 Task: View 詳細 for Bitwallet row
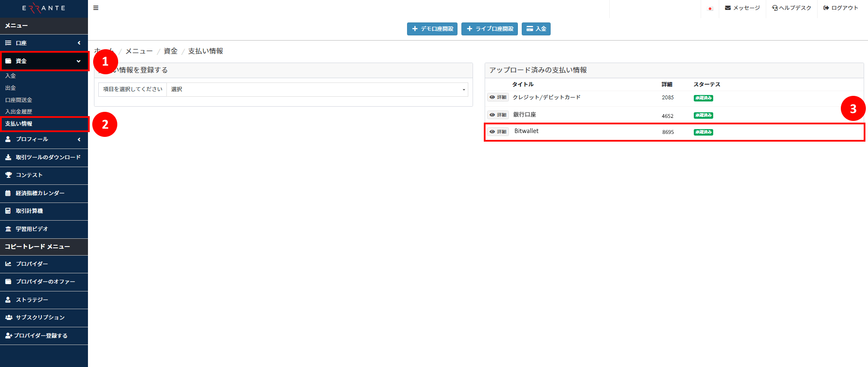click(x=498, y=132)
